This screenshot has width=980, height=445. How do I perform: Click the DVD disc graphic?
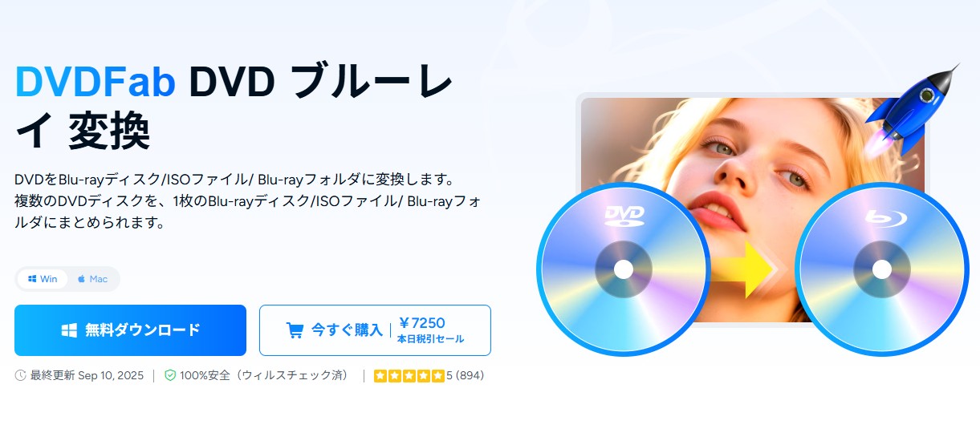point(623,270)
